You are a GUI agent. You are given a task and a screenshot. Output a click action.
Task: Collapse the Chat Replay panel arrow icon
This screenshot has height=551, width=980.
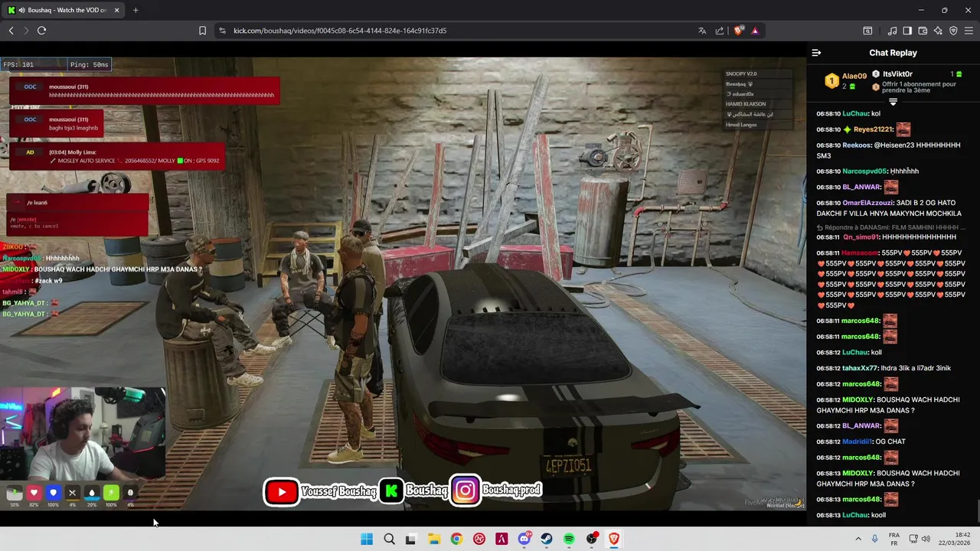click(816, 53)
